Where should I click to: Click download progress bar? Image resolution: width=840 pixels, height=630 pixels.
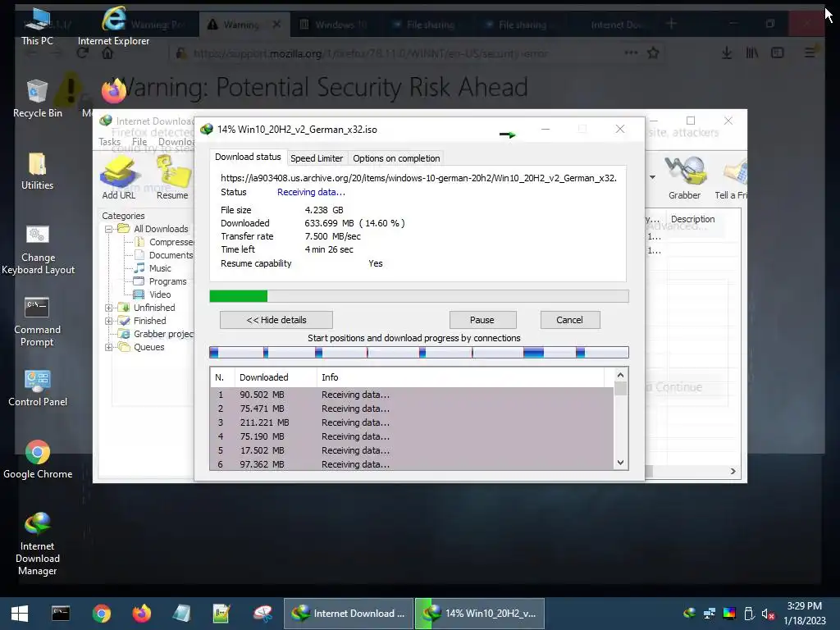(x=419, y=296)
